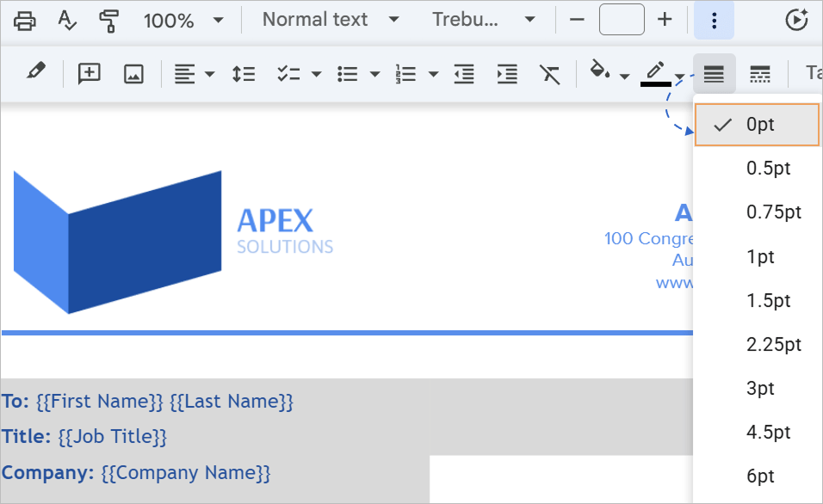Open the border width button
This screenshot has height=504, width=823.
[x=714, y=74]
